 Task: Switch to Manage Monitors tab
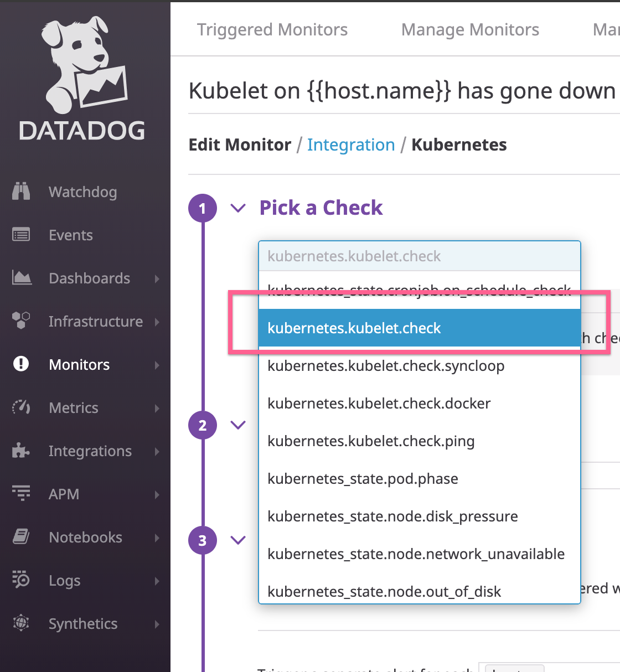470,29
